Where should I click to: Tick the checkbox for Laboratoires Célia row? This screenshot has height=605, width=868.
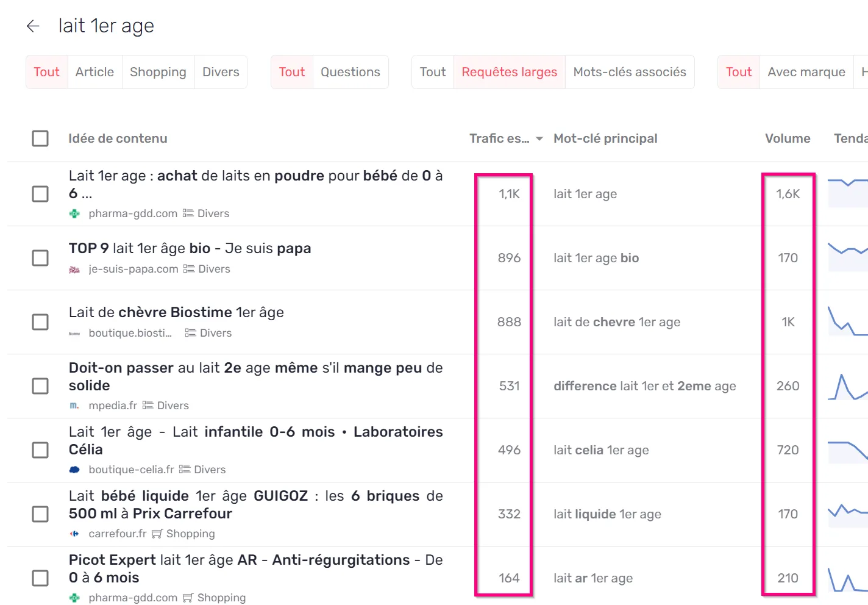coord(40,450)
